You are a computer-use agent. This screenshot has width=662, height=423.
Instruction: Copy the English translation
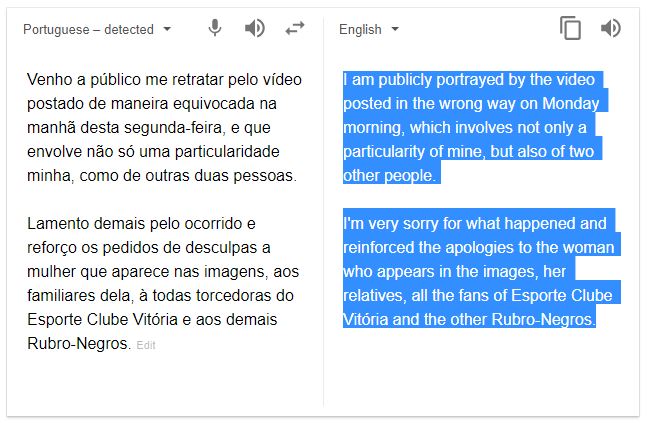[x=570, y=28]
